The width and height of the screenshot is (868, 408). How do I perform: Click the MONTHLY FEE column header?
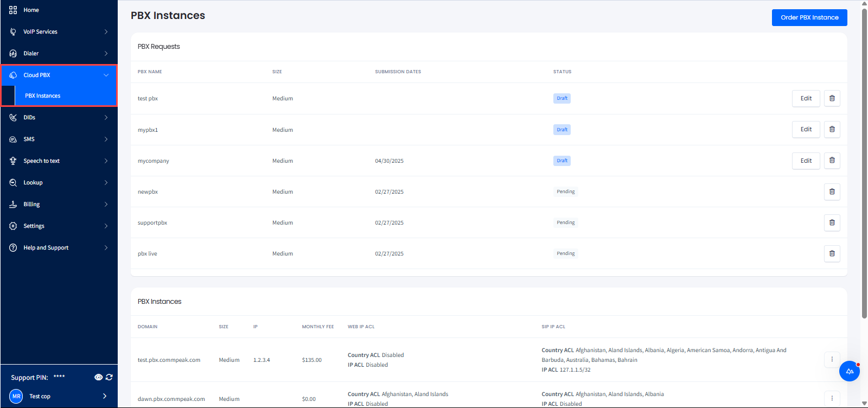318,327
